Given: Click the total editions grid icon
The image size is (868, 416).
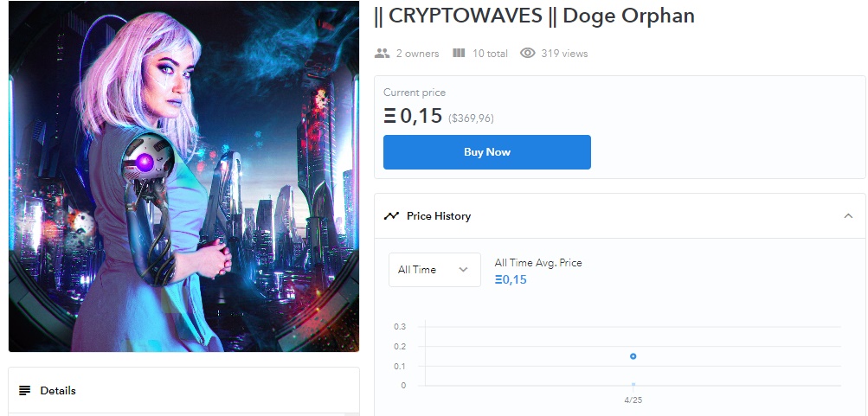Looking at the screenshot, I should pos(459,53).
